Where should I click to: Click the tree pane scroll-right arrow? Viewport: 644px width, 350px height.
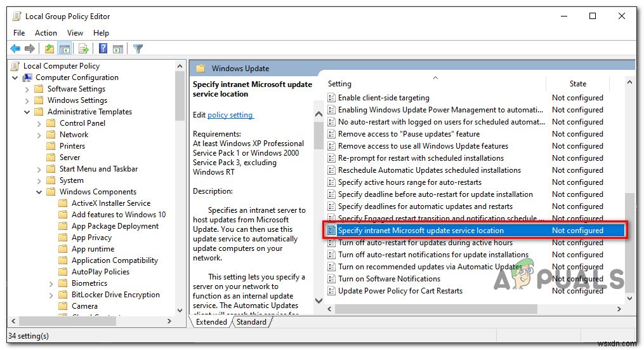[x=169, y=321]
